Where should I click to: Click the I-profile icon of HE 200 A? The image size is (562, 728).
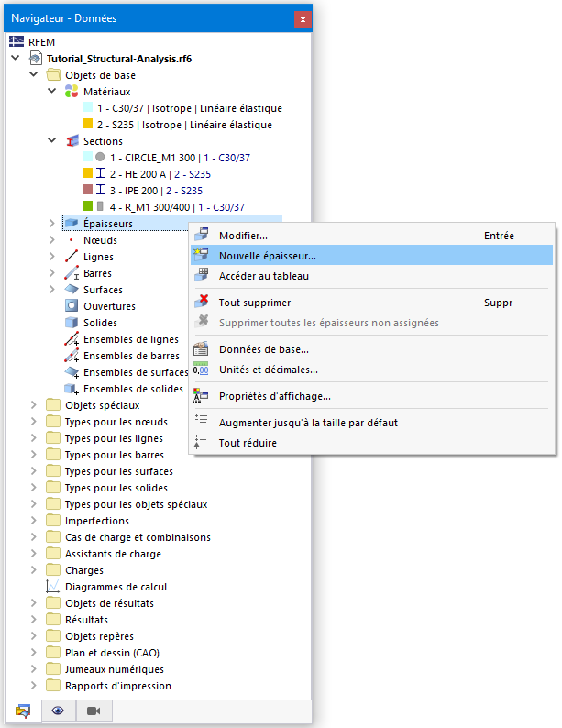100,173
